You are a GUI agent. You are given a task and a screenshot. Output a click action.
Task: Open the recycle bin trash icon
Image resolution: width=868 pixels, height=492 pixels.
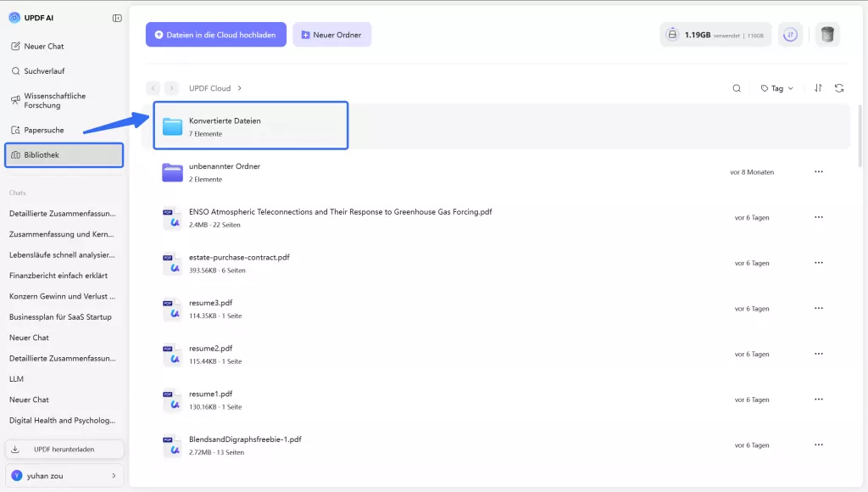(x=827, y=35)
